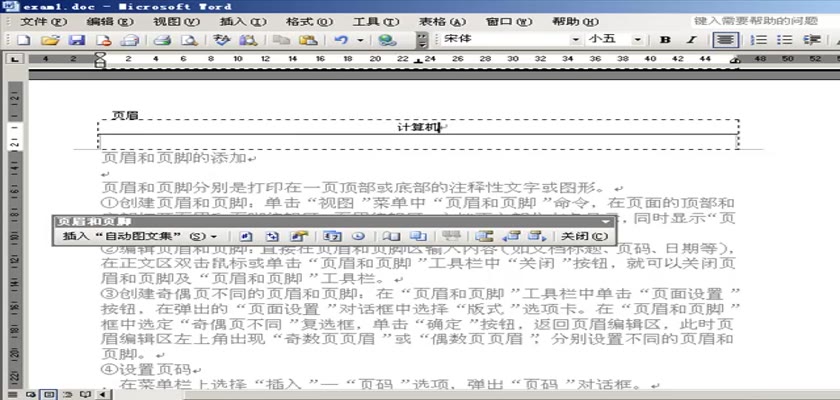Screen dimensions: 840x400
Task: Open Format Page Number icon
Action: tap(299, 237)
